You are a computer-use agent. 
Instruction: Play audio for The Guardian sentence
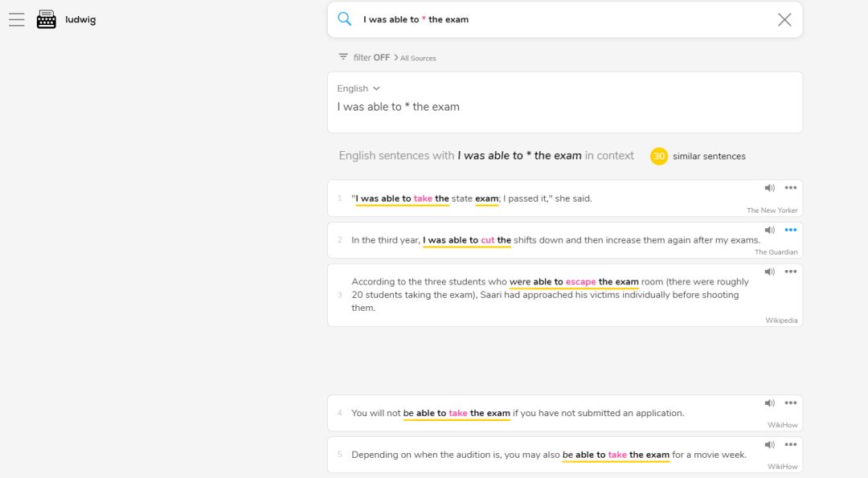(770, 230)
